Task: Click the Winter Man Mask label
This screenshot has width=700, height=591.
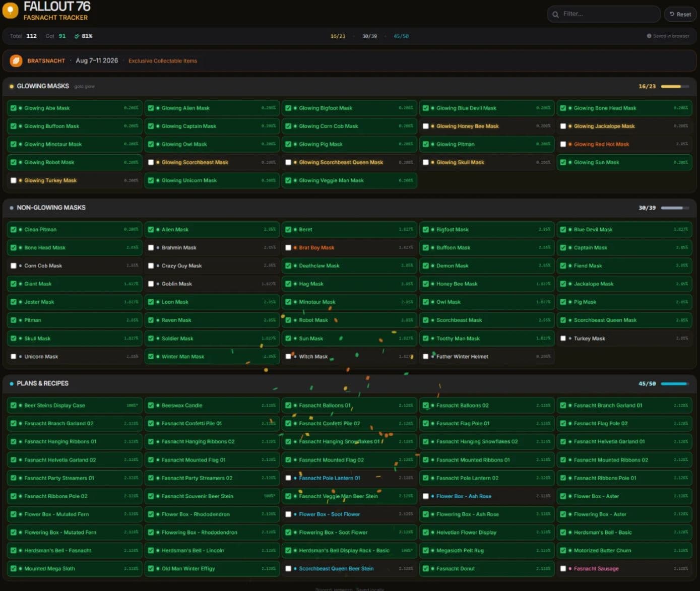Action: (182, 357)
